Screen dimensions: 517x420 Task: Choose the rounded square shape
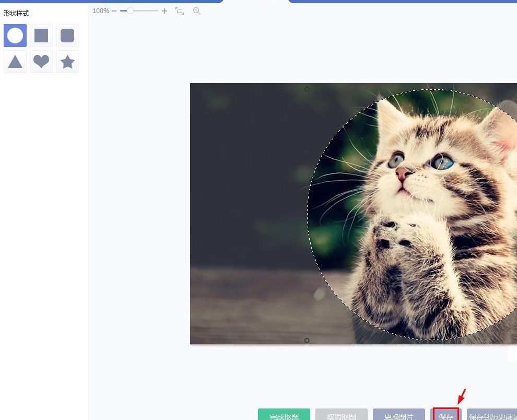67,36
